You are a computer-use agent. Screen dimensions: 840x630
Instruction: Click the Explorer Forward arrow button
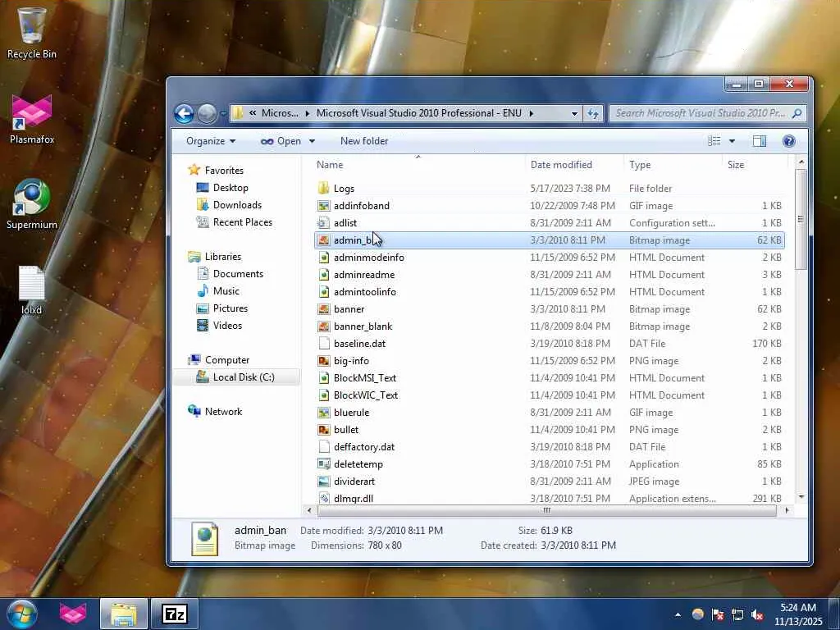coord(207,113)
